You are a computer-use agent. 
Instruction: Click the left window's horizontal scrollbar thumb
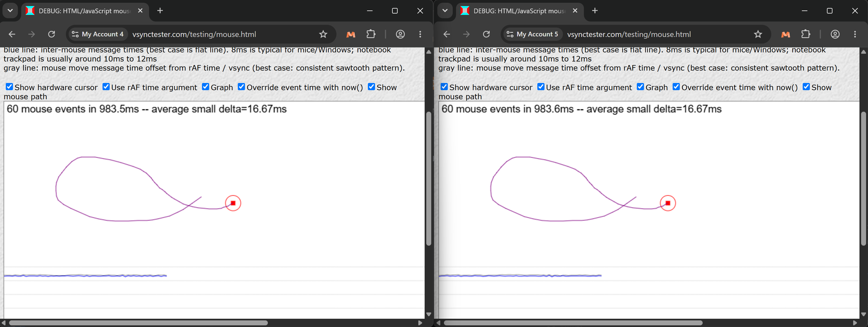138,323
